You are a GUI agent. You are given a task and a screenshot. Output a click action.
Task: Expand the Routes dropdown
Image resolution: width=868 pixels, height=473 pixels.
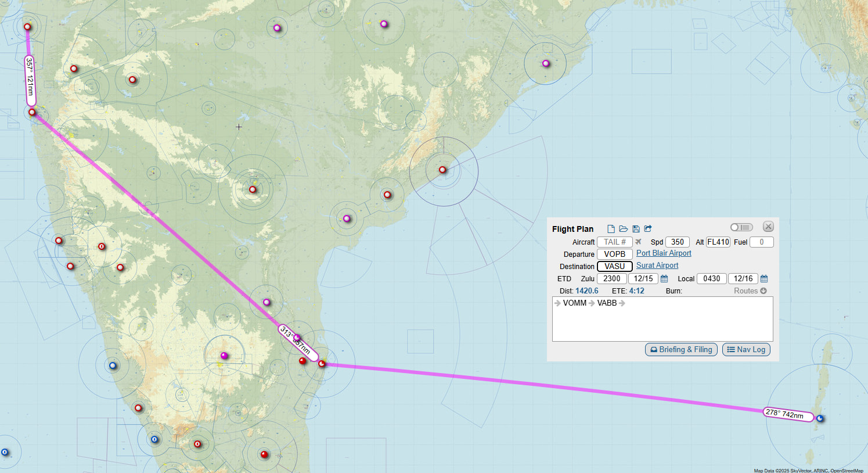pos(750,291)
